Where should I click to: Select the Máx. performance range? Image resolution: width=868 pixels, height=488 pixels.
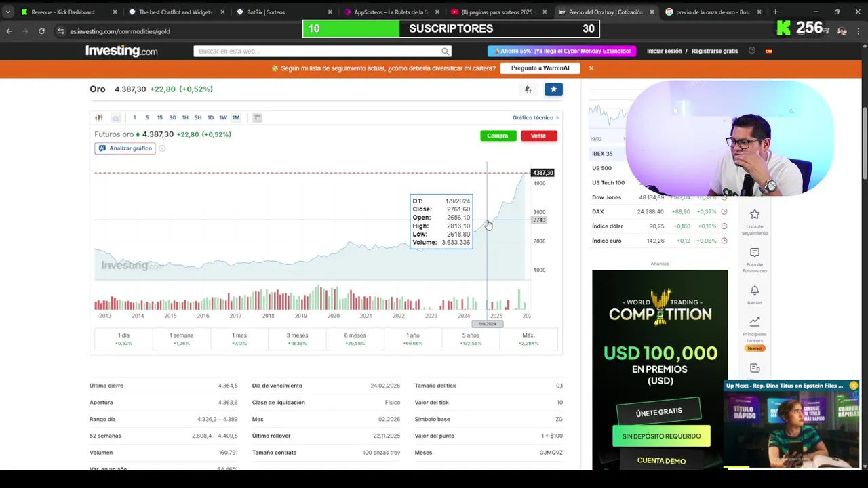[x=528, y=339]
